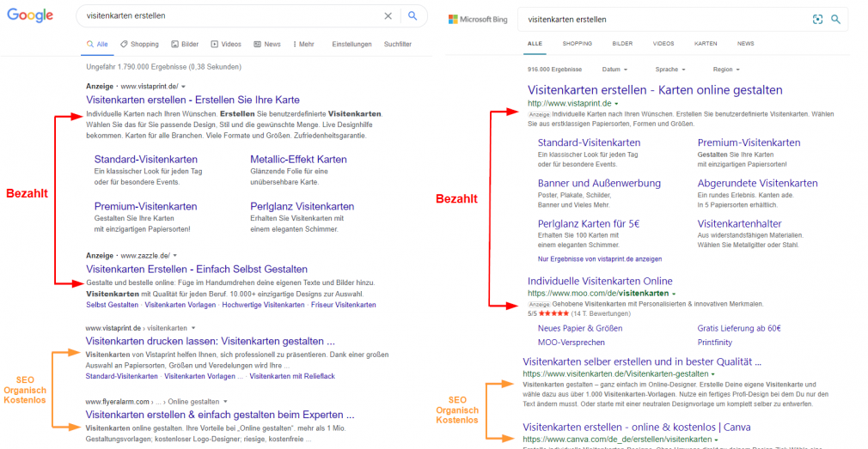Viewport: 868px width, 449px height.
Task: Open the Bing BILDER tab
Action: point(622,43)
